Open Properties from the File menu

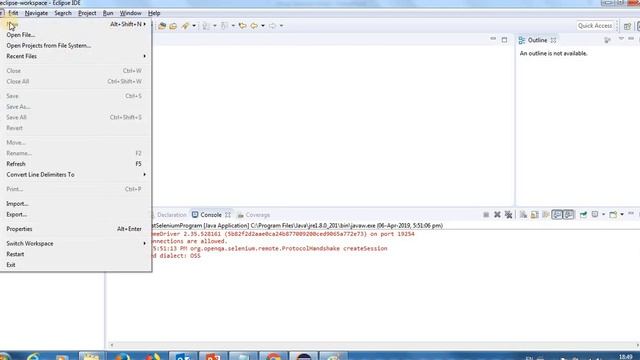point(76,229)
